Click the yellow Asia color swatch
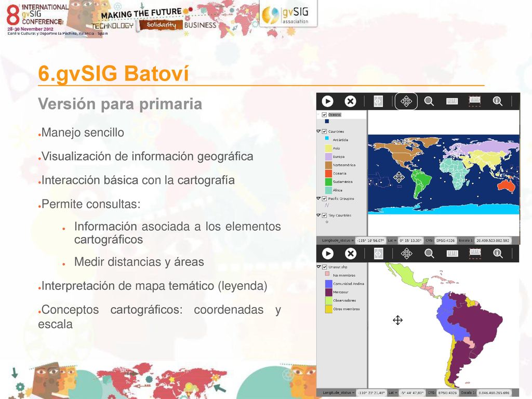Viewport: 532px width, 399px height. point(328,148)
